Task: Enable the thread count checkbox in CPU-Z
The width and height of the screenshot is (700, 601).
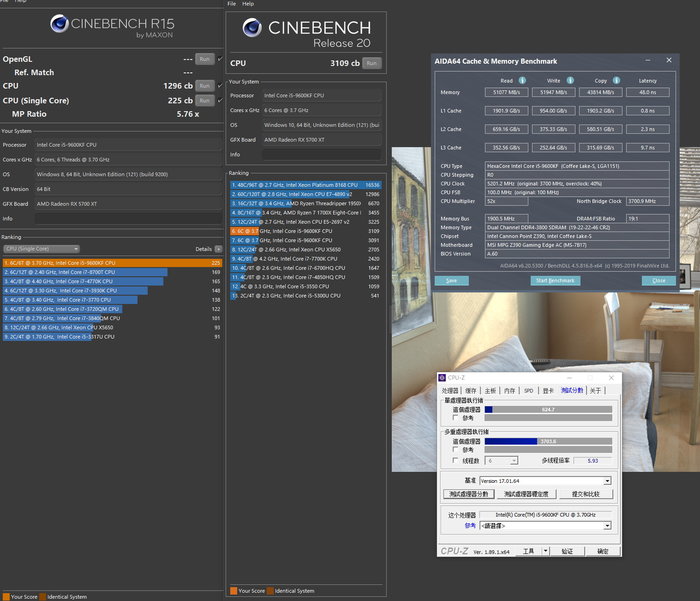Action: click(x=456, y=461)
